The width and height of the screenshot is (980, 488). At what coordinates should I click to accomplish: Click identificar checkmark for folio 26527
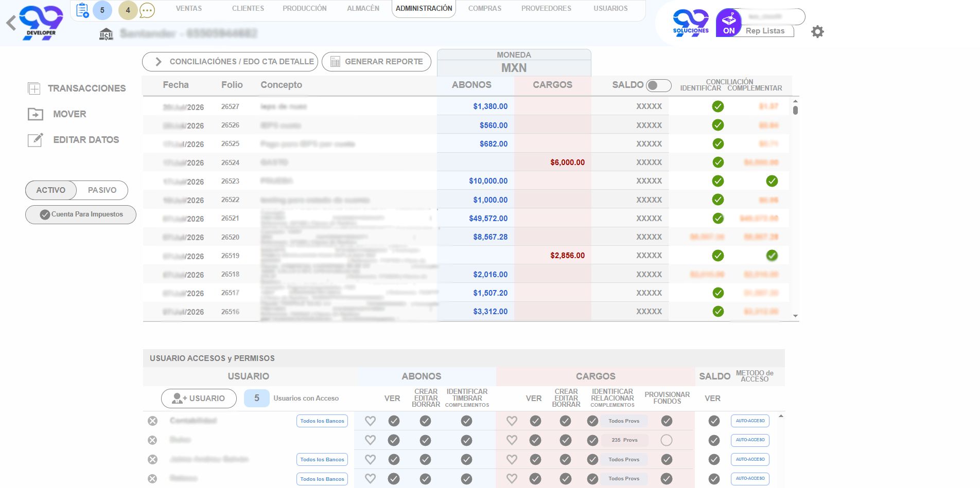[x=717, y=106]
